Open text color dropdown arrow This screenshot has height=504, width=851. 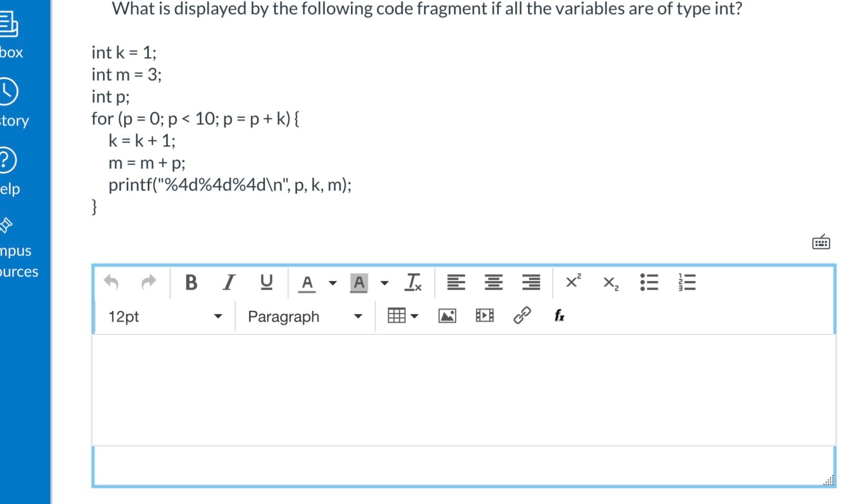tap(333, 283)
